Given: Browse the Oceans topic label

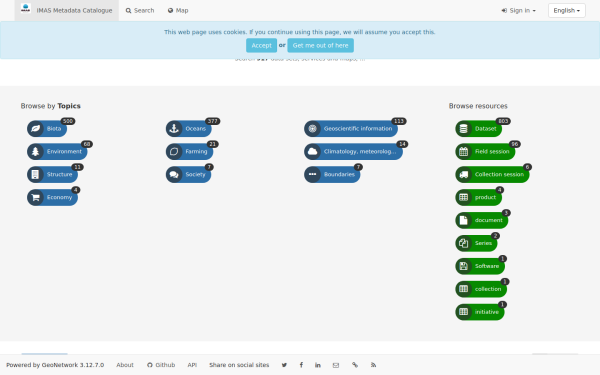Looking at the screenshot, I should [x=196, y=129].
